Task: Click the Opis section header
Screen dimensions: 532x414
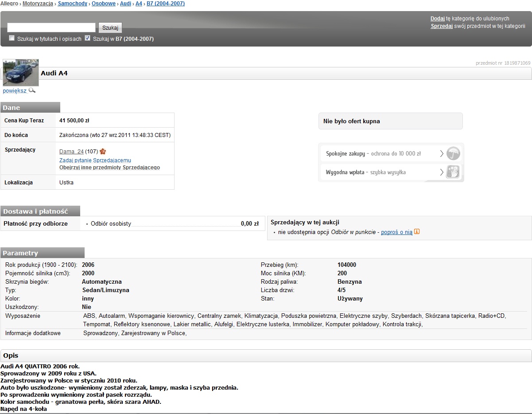Action: (x=266, y=355)
